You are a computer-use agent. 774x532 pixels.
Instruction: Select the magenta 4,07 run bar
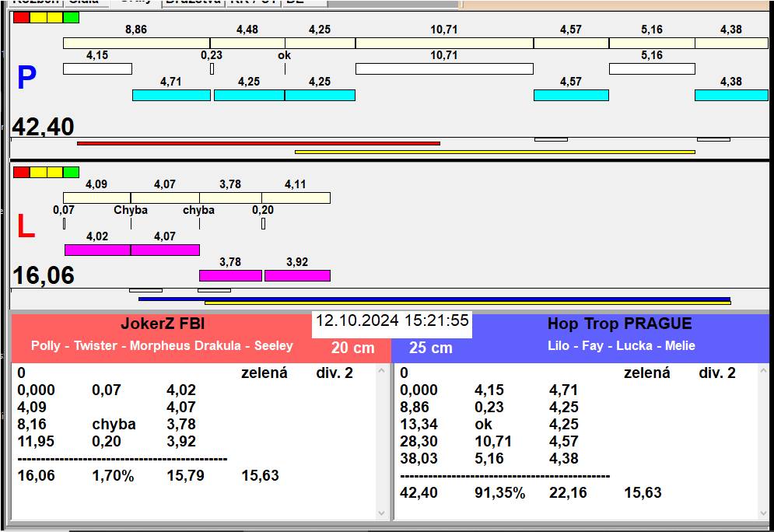[165, 250]
